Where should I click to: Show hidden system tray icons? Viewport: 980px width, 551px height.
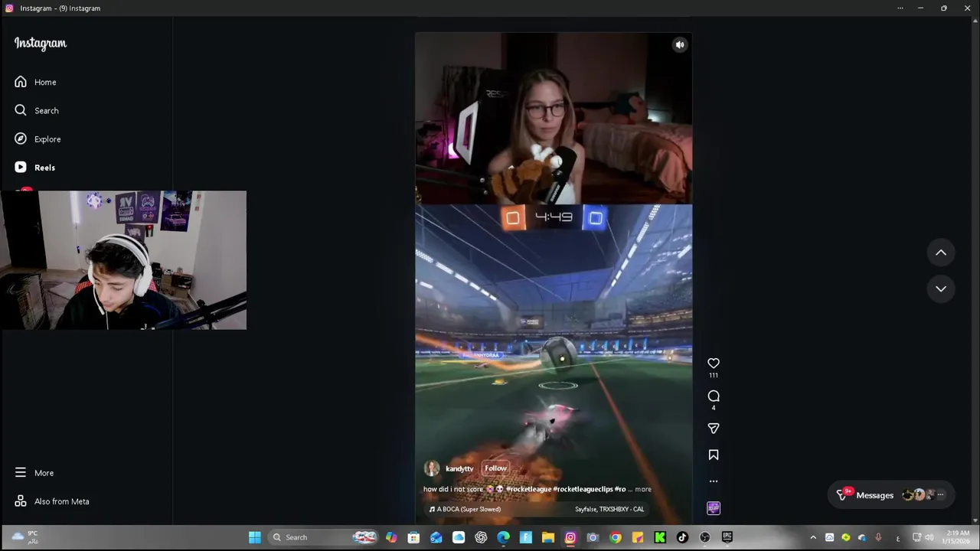(813, 537)
